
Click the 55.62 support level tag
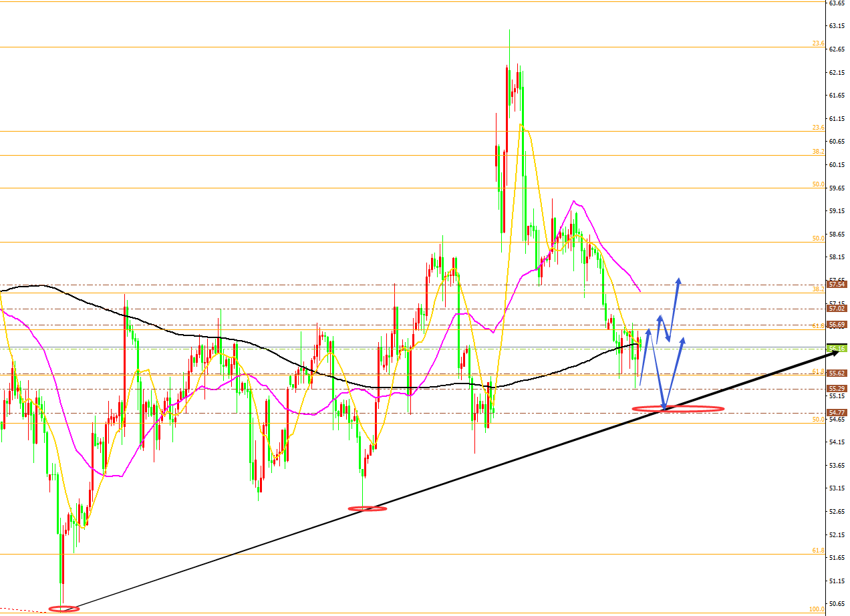coord(837,373)
